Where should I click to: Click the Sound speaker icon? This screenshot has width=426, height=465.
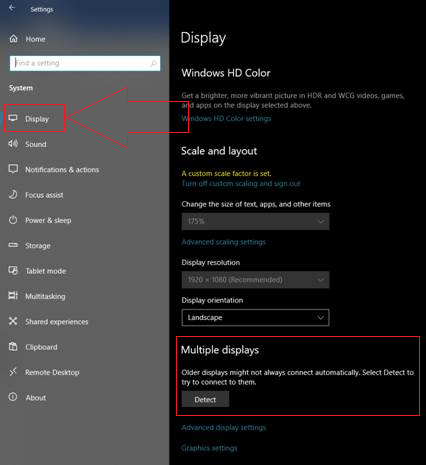point(13,144)
